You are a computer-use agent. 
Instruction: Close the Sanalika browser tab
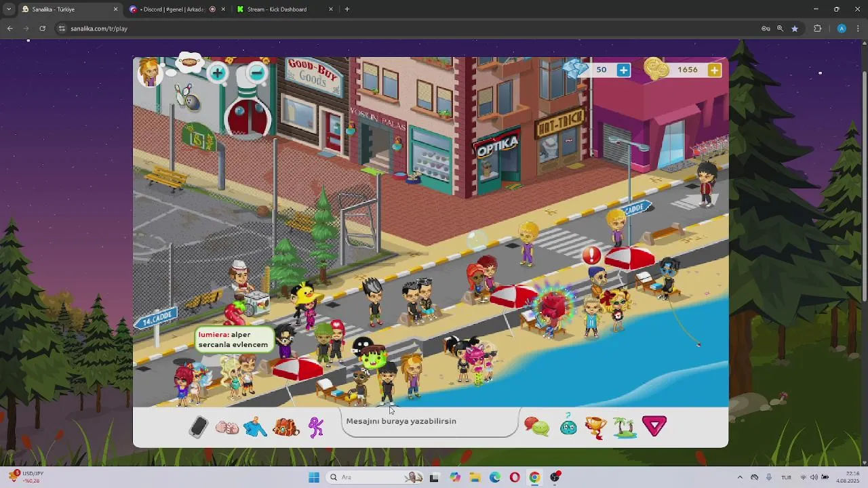pyautogui.click(x=115, y=9)
